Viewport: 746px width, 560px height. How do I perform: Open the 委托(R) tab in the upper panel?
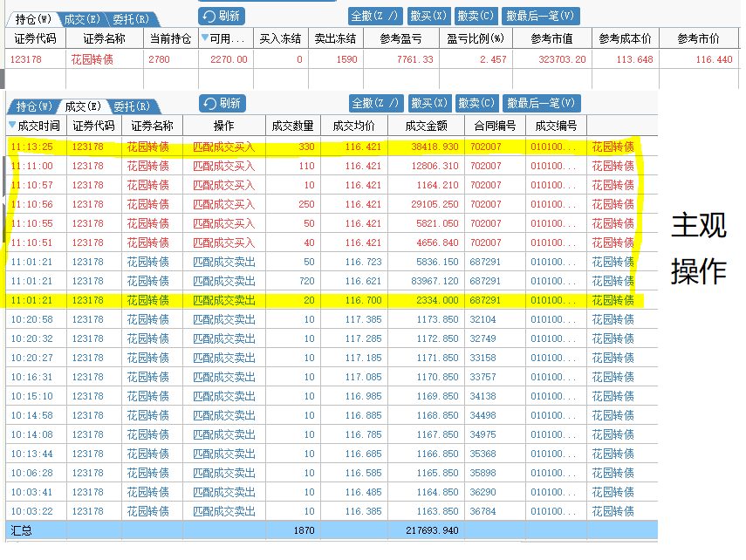131,19
